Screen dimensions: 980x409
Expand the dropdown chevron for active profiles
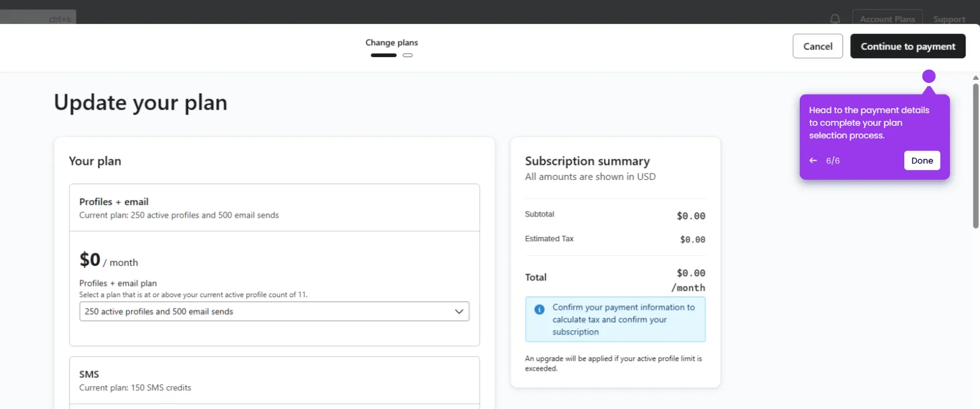[459, 312]
